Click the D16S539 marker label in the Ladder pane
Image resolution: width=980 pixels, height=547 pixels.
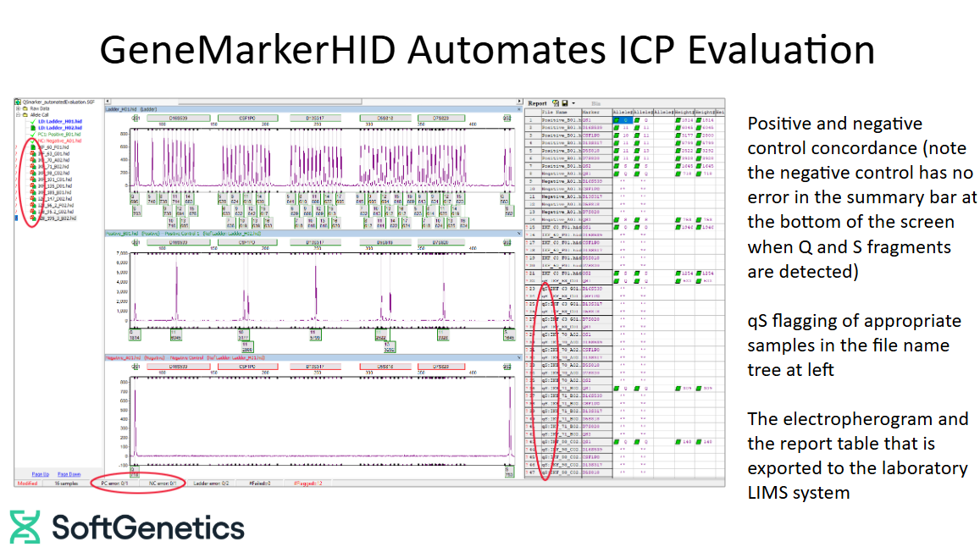[x=178, y=119]
